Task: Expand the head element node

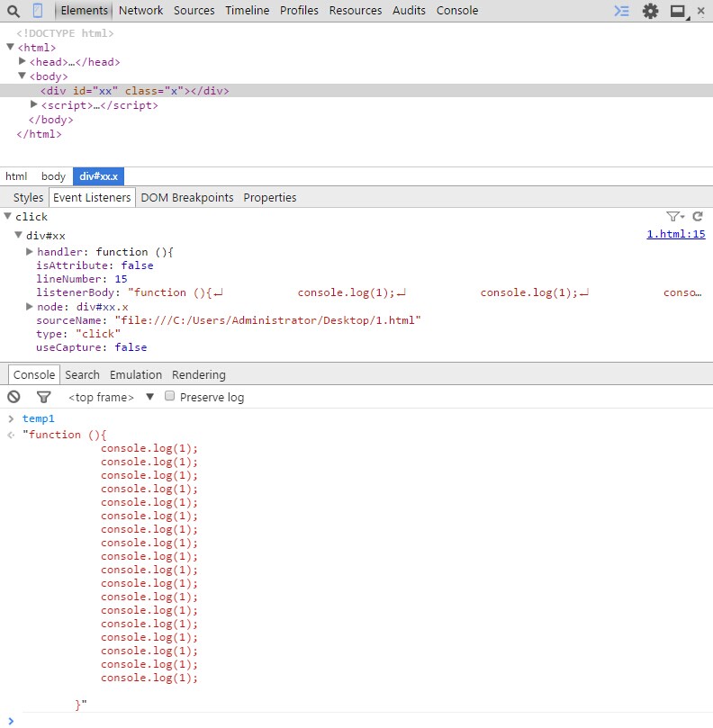Action: [x=22, y=61]
